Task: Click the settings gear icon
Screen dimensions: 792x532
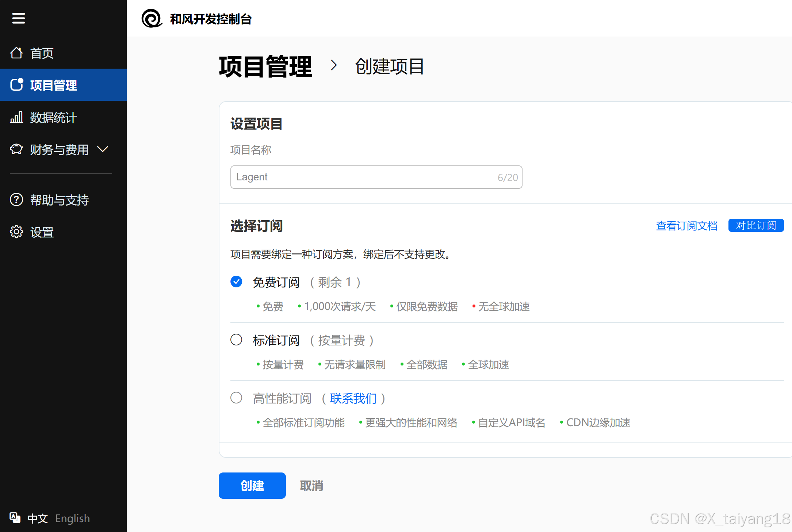Action: coord(16,232)
